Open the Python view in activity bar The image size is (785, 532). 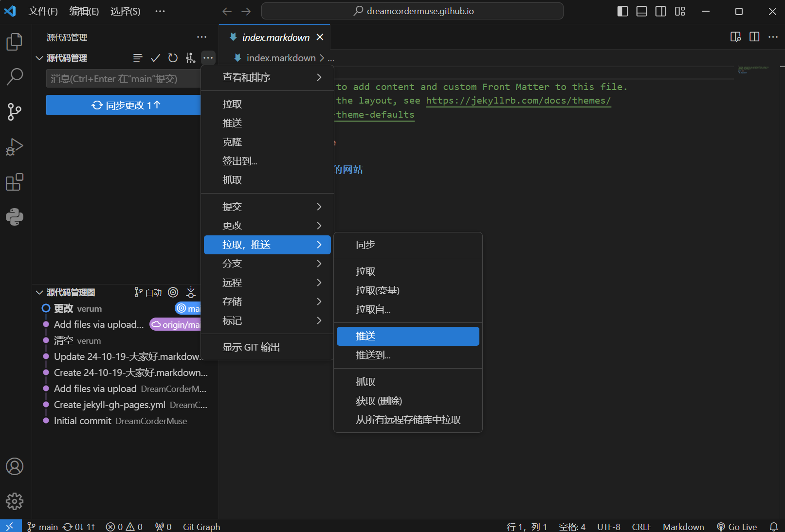point(15,217)
